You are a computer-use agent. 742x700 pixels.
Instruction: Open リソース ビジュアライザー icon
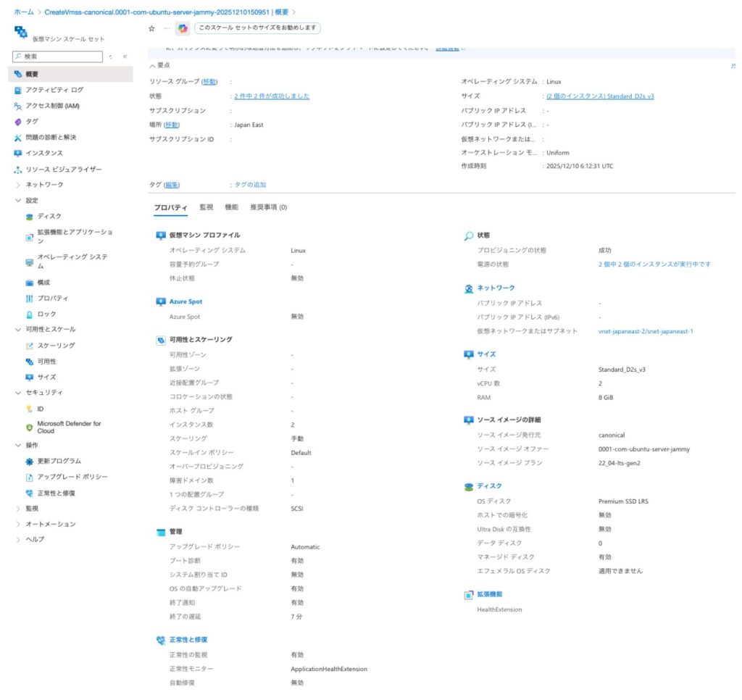18,170
